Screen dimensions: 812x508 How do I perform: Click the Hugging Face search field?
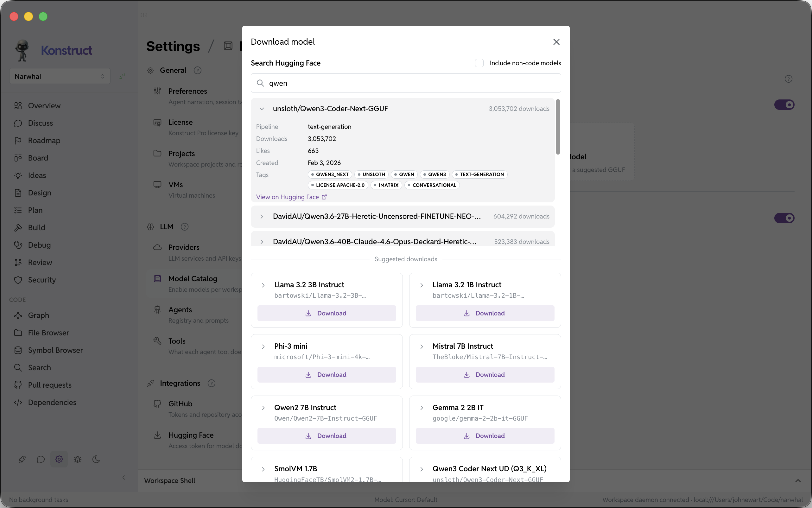[406, 83]
